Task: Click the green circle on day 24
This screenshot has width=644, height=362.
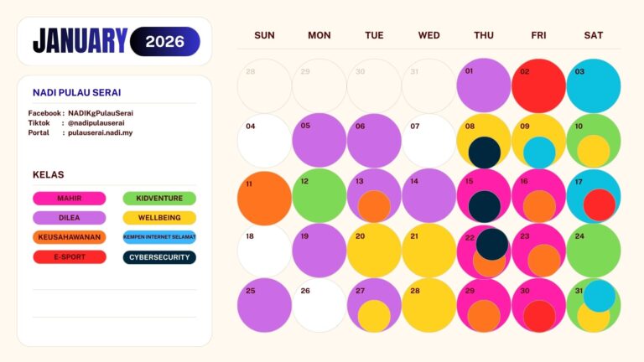Action: [594, 251]
